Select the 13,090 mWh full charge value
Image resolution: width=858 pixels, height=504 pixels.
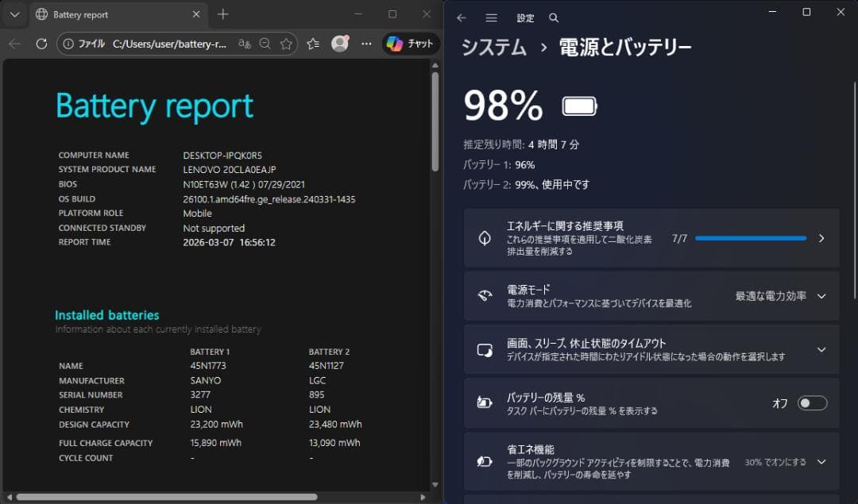pos(334,443)
